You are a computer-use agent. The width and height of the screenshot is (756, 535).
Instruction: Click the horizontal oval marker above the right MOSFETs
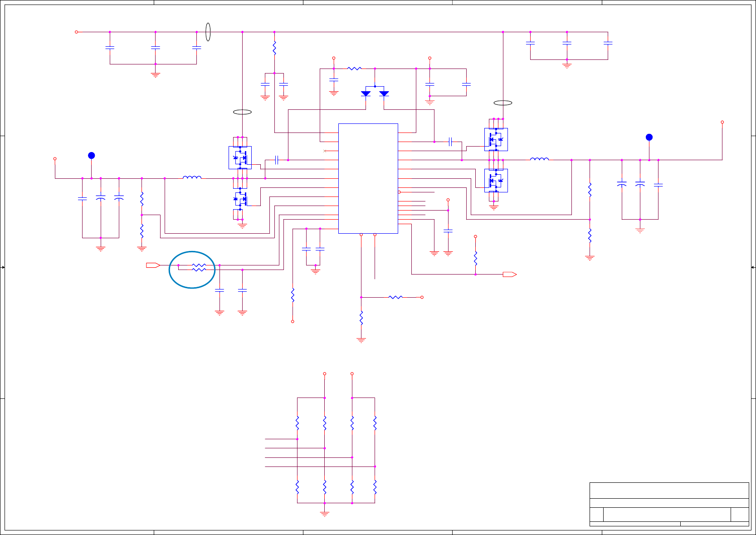click(503, 103)
